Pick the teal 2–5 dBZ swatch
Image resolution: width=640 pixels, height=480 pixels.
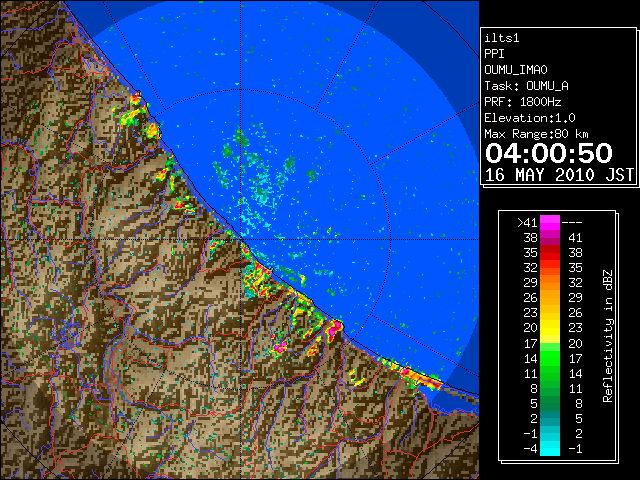550,418
